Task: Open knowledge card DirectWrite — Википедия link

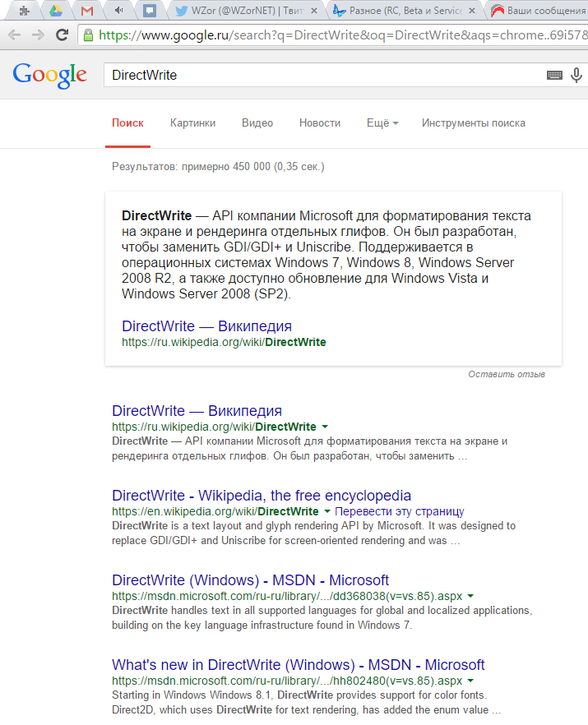Action: click(x=206, y=326)
